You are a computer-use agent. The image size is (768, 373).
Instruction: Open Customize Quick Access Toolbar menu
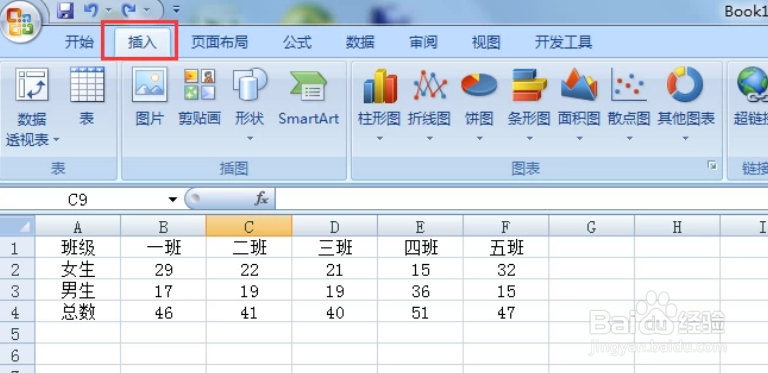pyautogui.click(x=176, y=9)
